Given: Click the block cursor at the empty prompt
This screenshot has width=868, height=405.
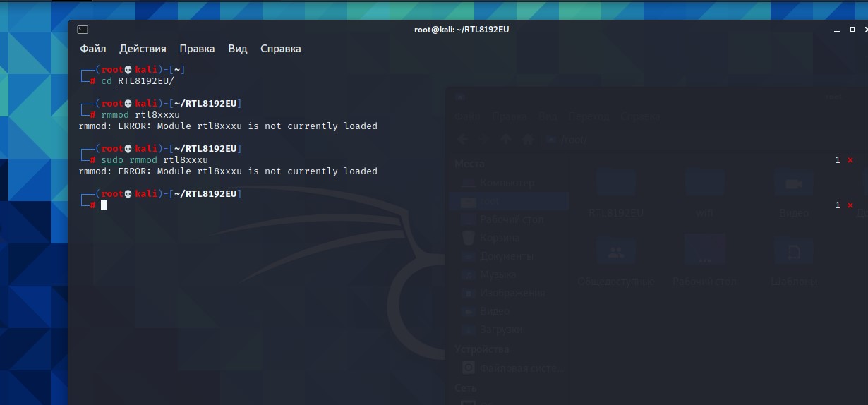Looking at the screenshot, I should [x=104, y=205].
